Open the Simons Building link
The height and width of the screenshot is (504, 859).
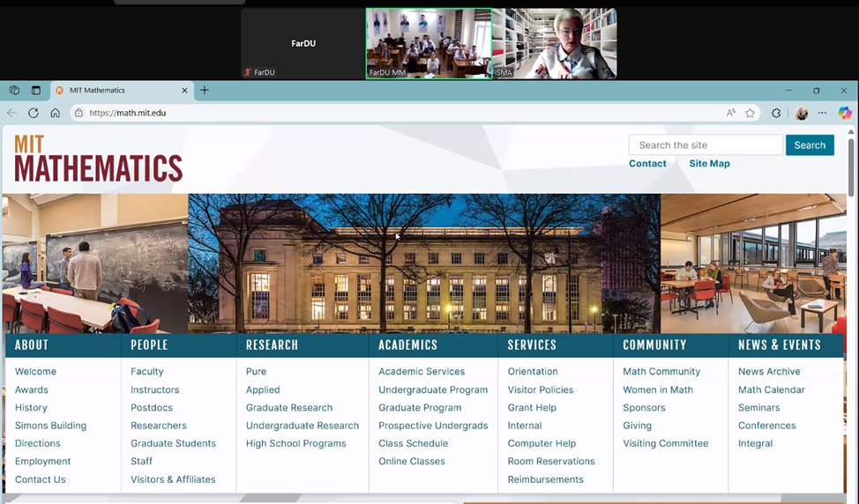50,426
